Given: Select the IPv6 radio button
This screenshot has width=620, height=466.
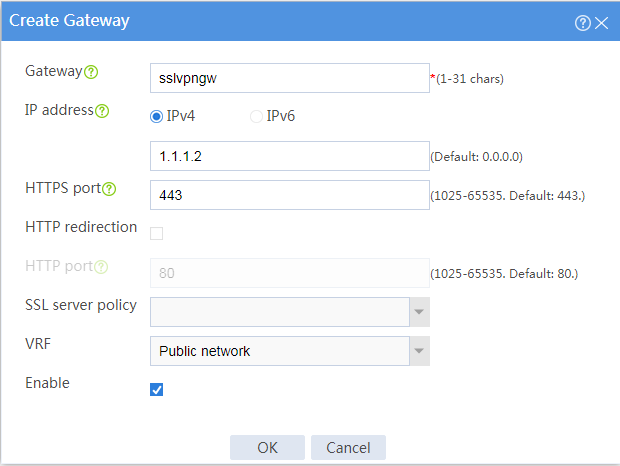Looking at the screenshot, I should pyautogui.click(x=256, y=117).
